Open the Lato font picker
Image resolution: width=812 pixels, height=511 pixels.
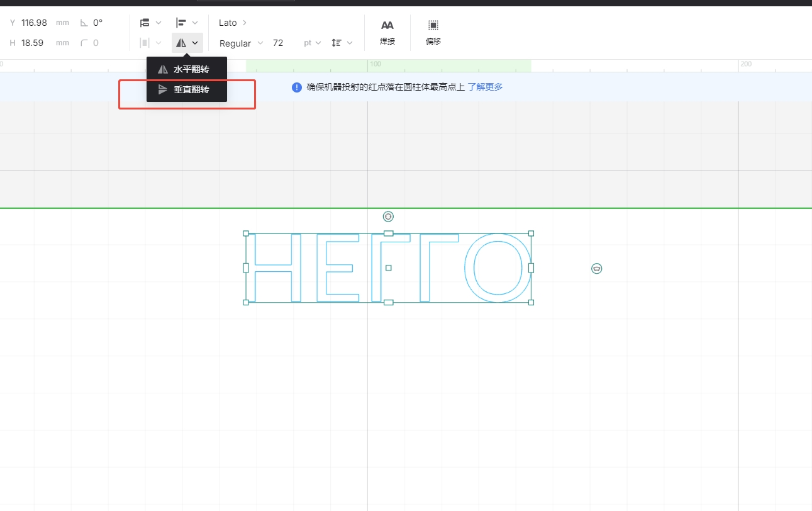(x=233, y=23)
